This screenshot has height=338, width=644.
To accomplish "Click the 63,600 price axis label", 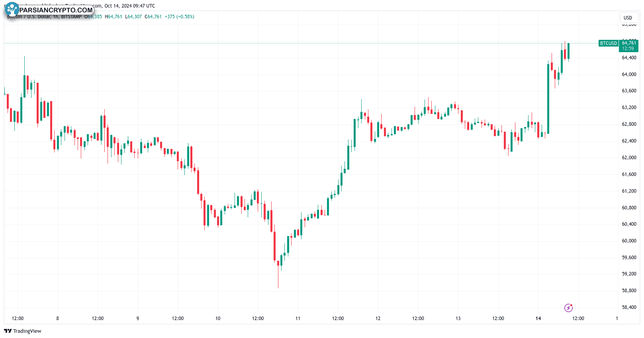I will click(629, 91).
